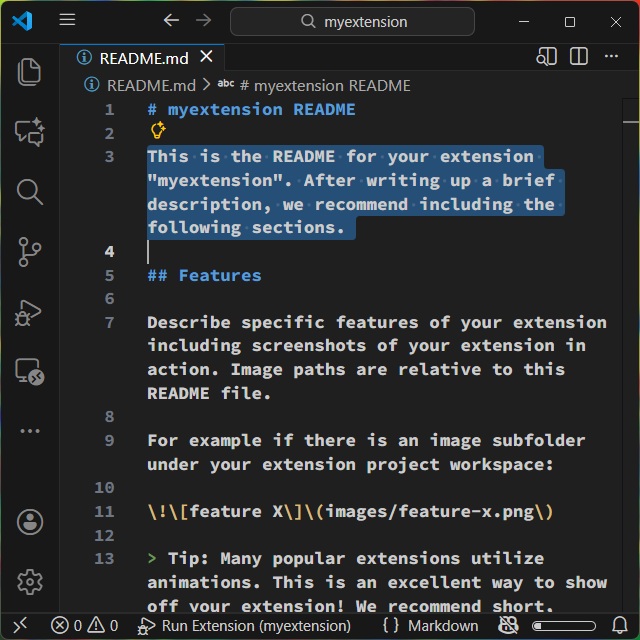Change the Markdown language mode
This screenshot has width=640, height=640.
click(x=443, y=626)
